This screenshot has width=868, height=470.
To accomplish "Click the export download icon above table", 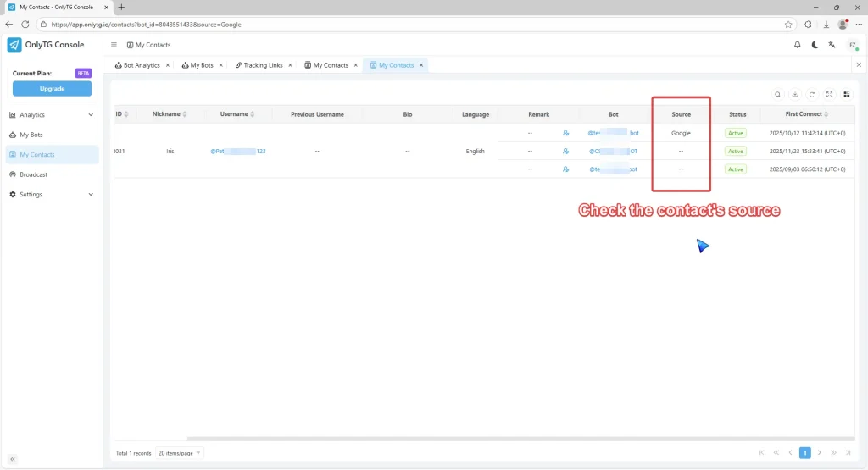I will click(795, 95).
